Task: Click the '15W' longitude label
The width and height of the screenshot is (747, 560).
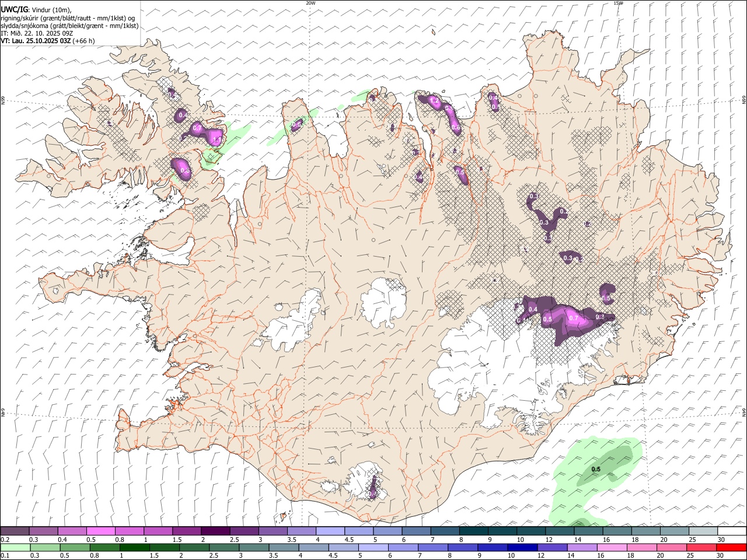Action: point(618,3)
